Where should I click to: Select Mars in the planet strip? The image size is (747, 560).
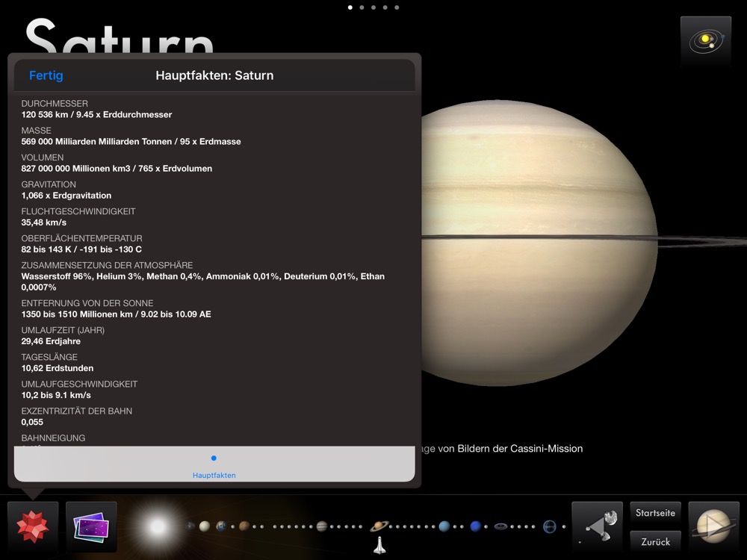tap(244, 526)
